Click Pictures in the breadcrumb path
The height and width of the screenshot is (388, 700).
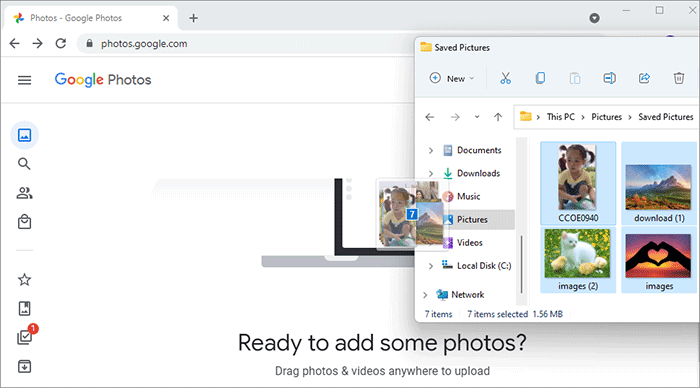606,117
